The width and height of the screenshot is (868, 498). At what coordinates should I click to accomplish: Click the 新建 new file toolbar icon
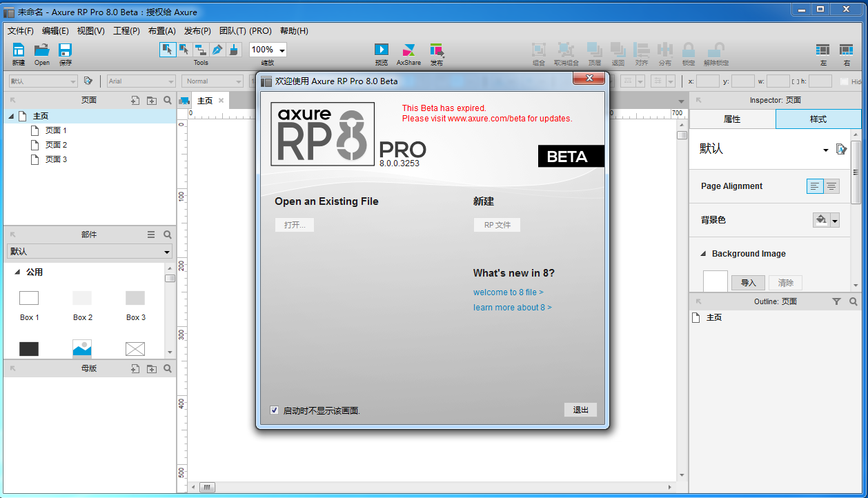(x=19, y=50)
